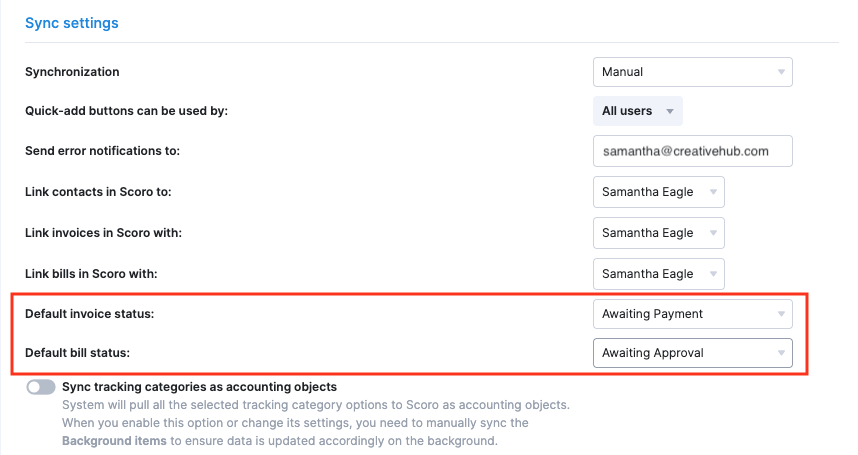Open the Default invoice status dropdown

point(692,314)
